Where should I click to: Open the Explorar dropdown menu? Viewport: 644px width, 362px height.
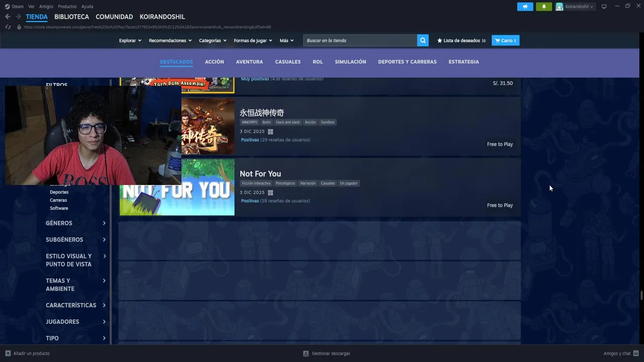(x=130, y=40)
